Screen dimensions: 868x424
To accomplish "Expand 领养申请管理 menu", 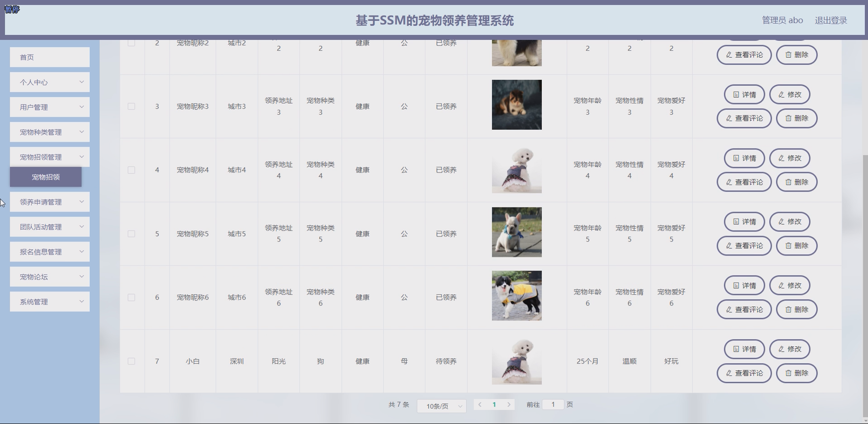I will (50, 202).
